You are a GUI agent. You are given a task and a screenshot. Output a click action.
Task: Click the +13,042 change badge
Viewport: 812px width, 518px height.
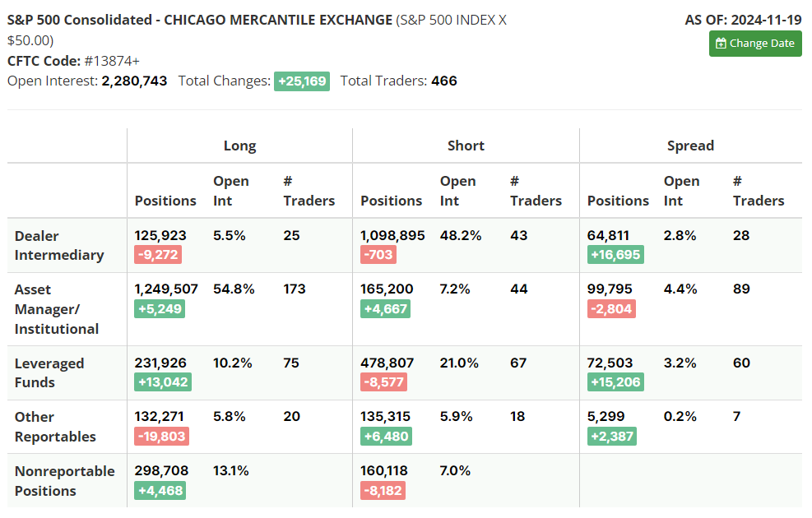(163, 382)
